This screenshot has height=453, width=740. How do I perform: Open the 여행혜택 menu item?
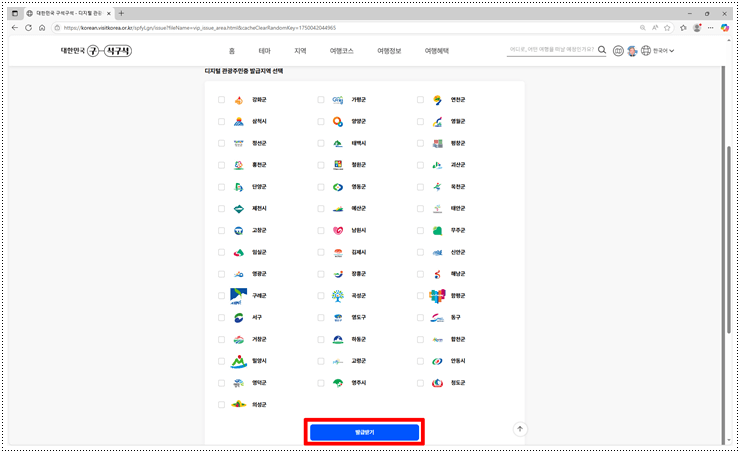pos(437,51)
